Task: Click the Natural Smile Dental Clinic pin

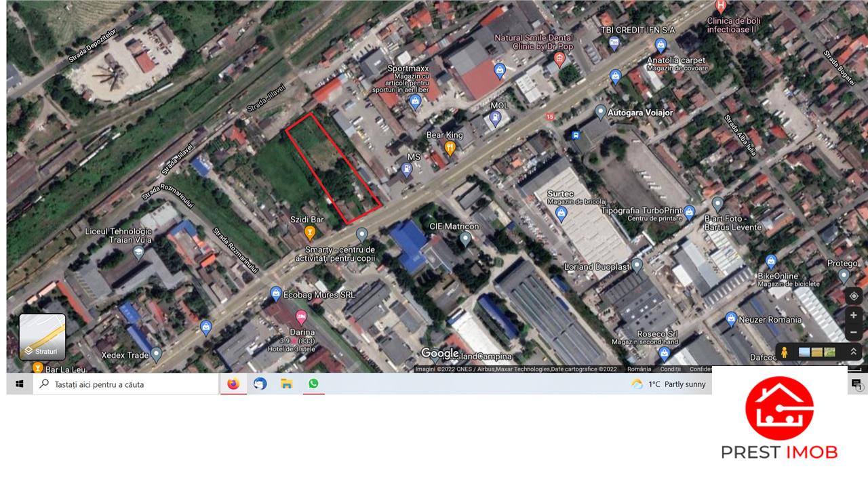Action: 559,60
